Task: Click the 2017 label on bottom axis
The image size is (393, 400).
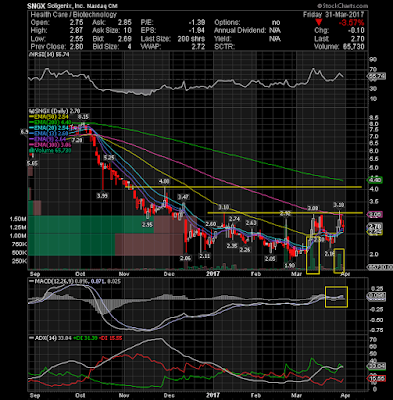Action: pyautogui.click(x=213, y=274)
